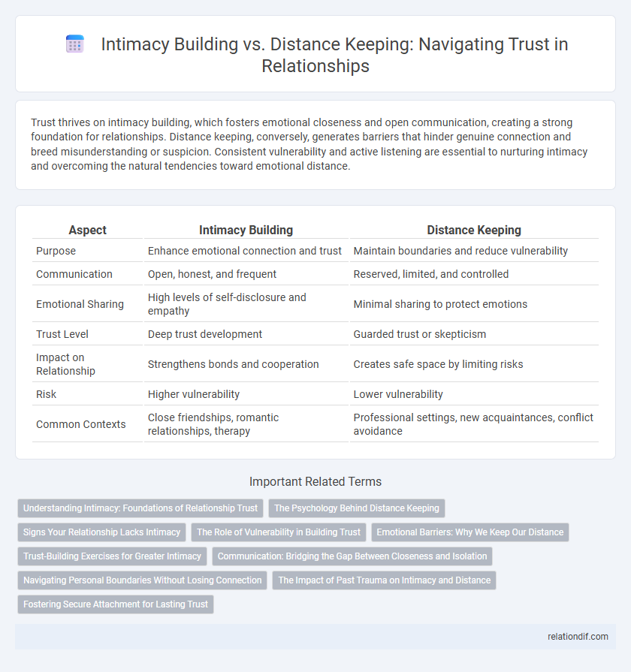Screen dimensions: 631x672
Task: Click 'Strengthens bonds and cooperation' cell
Action: point(233,364)
